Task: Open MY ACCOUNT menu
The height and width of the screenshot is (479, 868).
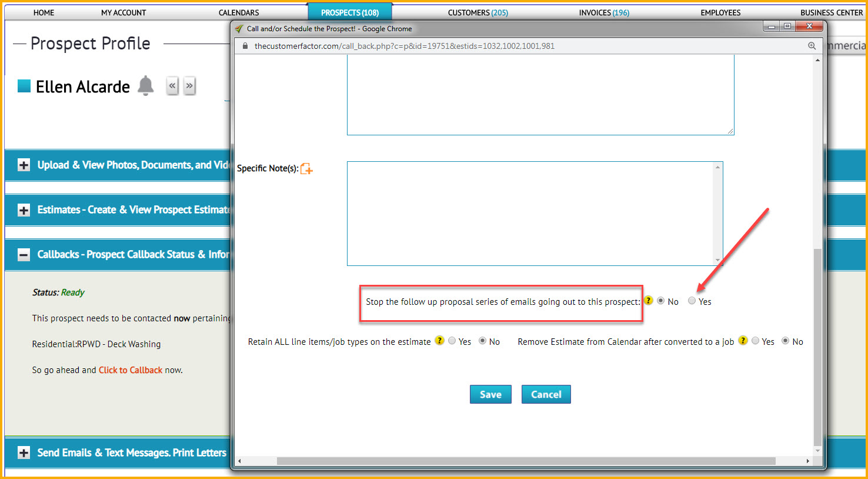Action: click(x=123, y=12)
